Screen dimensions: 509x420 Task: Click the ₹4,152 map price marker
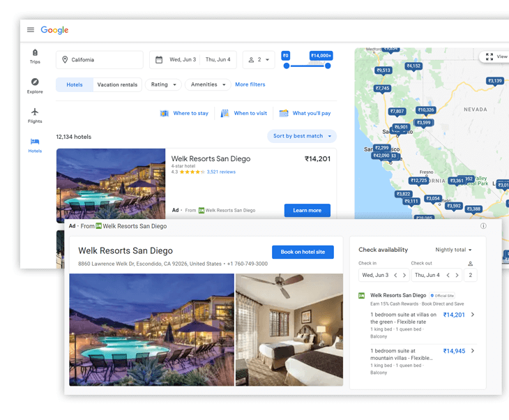[413, 66]
